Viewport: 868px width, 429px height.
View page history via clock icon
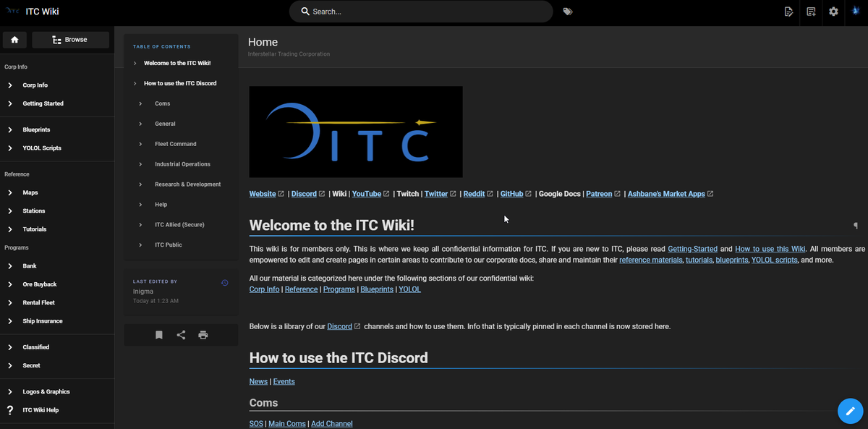coord(224,283)
